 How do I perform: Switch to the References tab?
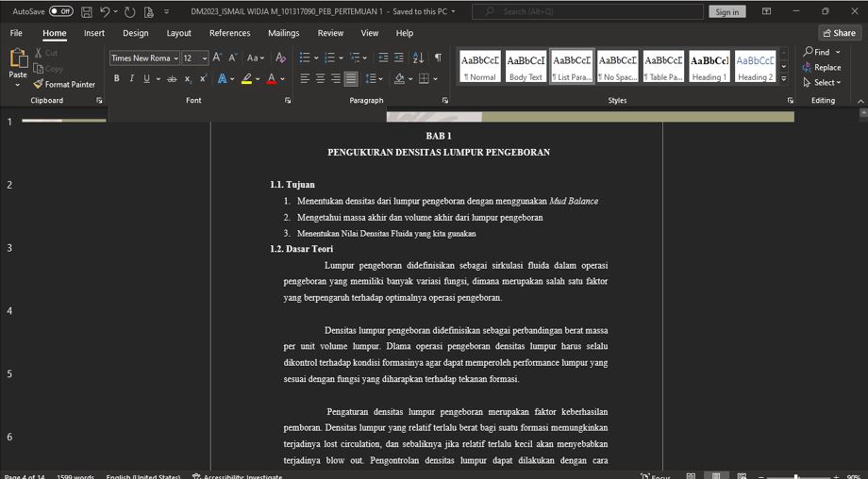pyautogui.click(x=229, y=33)
